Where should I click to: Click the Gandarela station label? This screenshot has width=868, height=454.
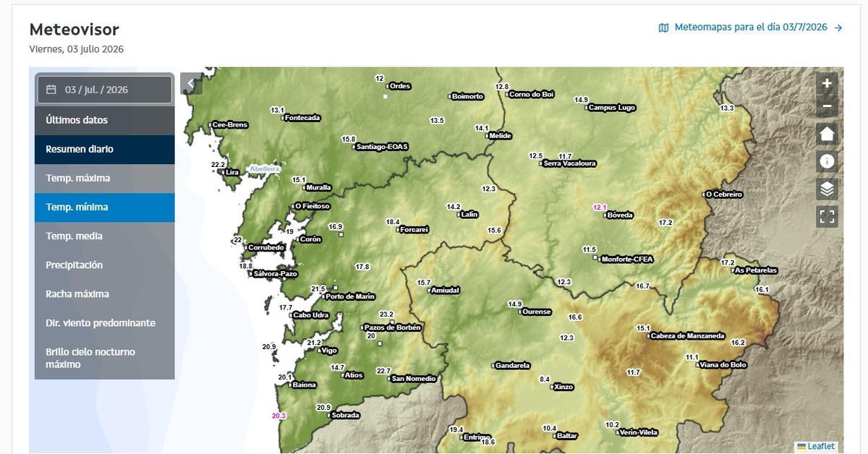pyautogui.click(x=513, y=366)
